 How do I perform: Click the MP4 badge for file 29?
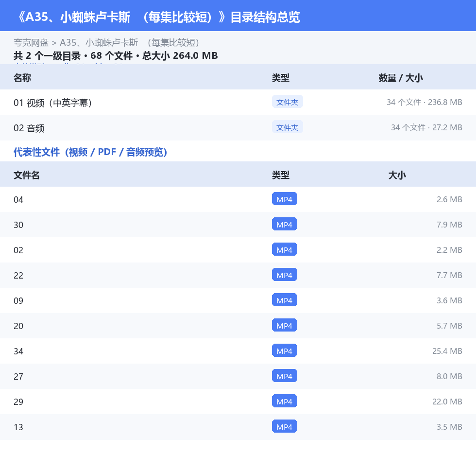point(285,401)
